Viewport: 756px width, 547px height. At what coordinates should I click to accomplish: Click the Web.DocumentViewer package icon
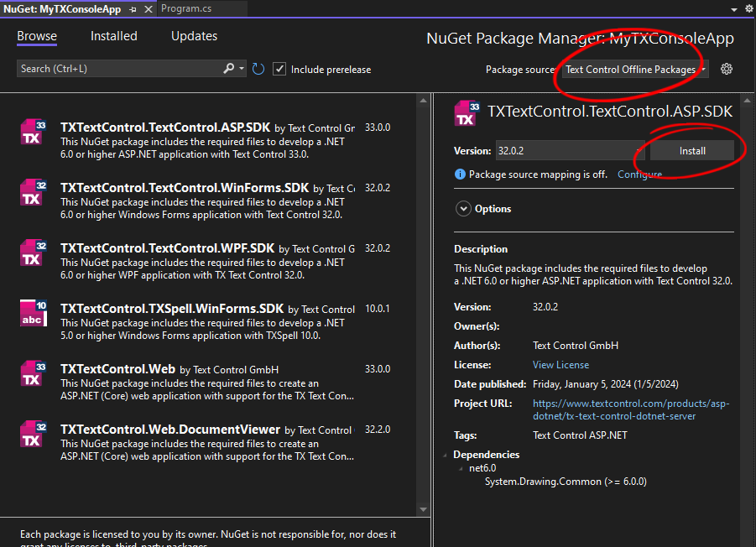click(34, 434)
